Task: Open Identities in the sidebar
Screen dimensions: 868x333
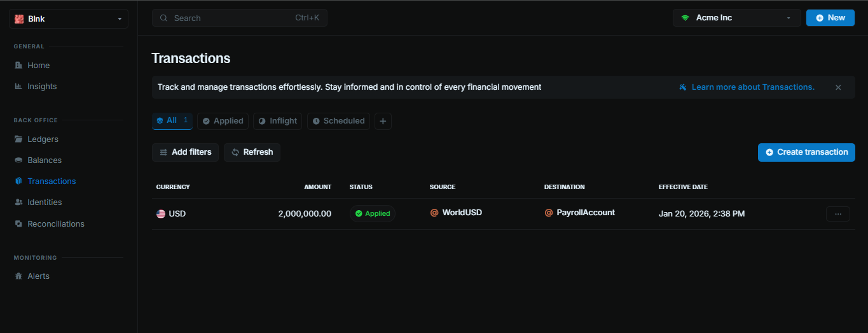Action: (45, 202)
